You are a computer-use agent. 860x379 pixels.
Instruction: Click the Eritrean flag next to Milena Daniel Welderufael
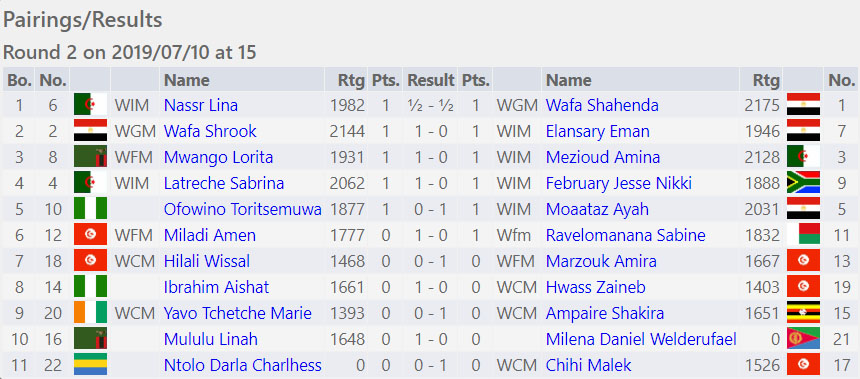pos(803,339)
